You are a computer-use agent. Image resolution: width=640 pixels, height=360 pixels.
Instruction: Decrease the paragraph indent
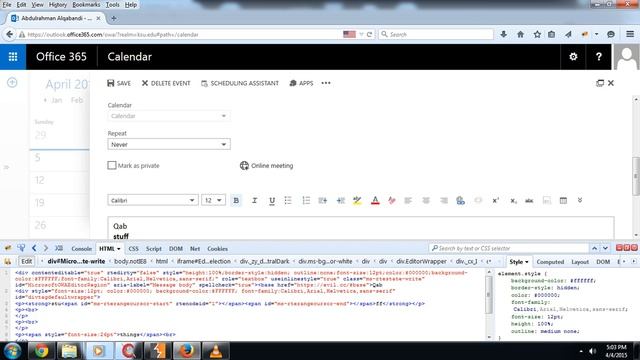click(x=323, y=200)
